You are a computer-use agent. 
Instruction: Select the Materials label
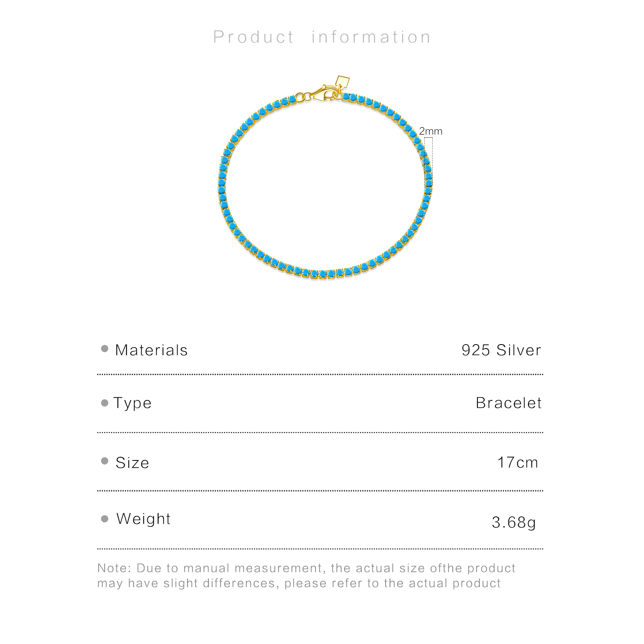(x=151, y=350)
